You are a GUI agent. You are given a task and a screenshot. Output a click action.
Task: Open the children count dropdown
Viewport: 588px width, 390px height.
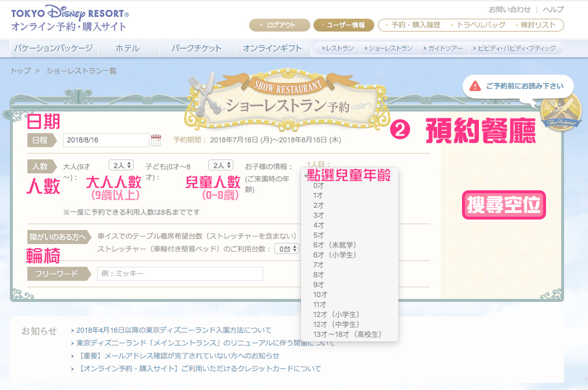(x=221, y=165)
